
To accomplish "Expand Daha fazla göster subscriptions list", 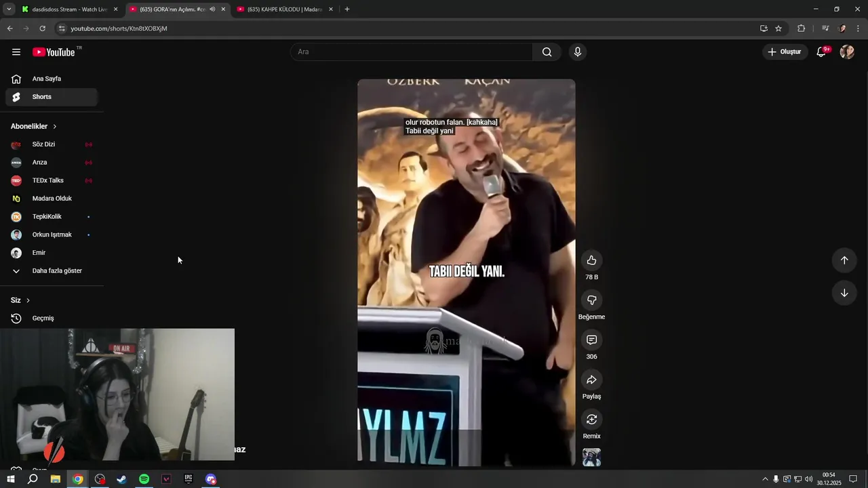I will (52, 271).
